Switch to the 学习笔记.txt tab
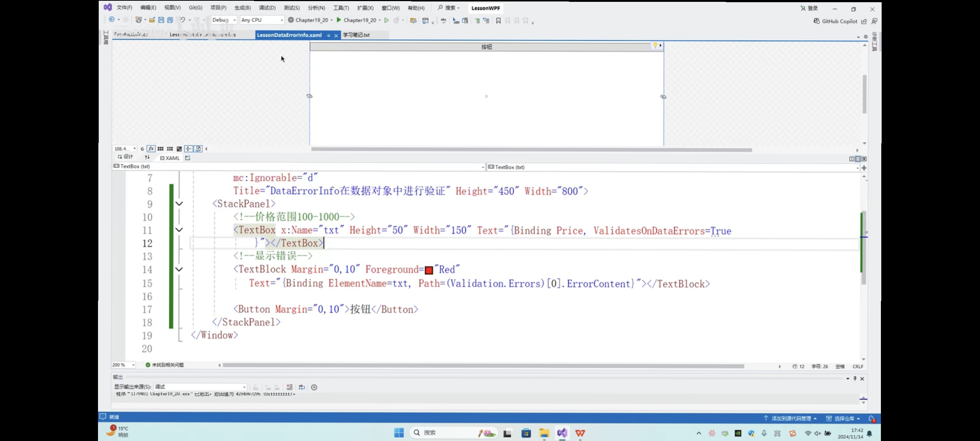This screenshot has height=441, width=980. point(356,35)
